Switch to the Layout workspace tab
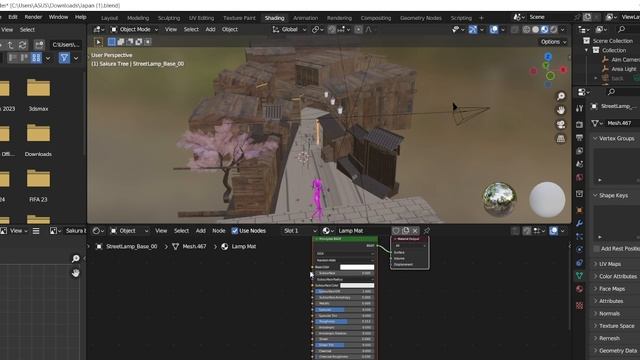The image size is (640, 360). [x=109, y=18]
